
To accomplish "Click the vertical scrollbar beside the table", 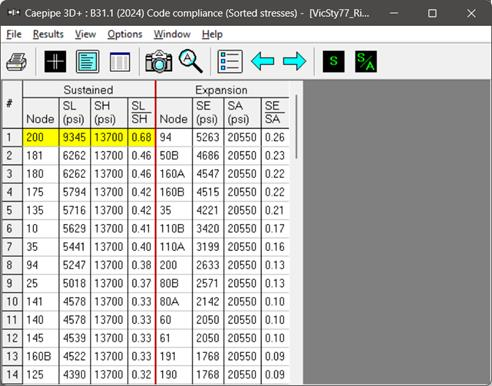I will tap(296, 127).
